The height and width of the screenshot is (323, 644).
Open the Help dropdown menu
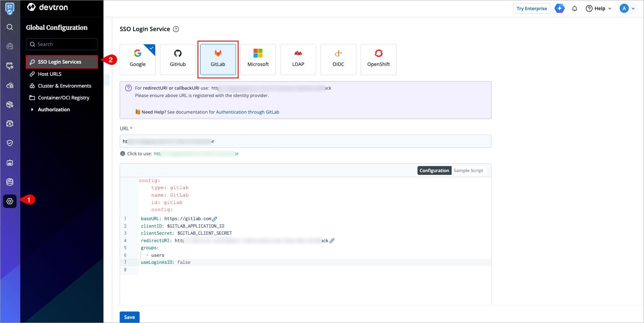(x=599, y=8)
